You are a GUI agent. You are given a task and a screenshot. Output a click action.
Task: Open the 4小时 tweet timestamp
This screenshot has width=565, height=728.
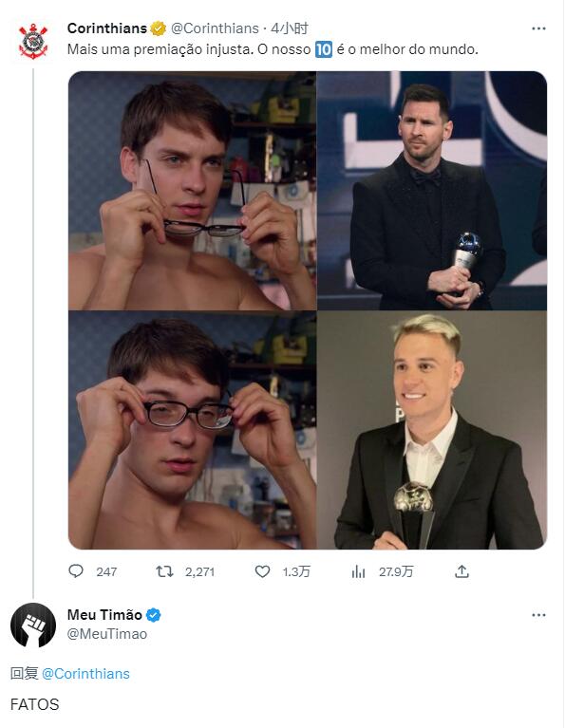[290, 28]
